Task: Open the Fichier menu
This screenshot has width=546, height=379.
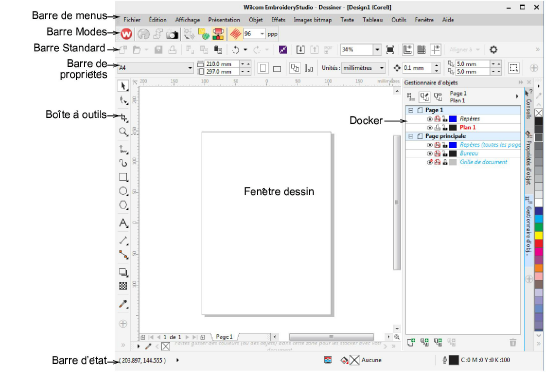Action: pyautogui.click(x=132, y=20)
